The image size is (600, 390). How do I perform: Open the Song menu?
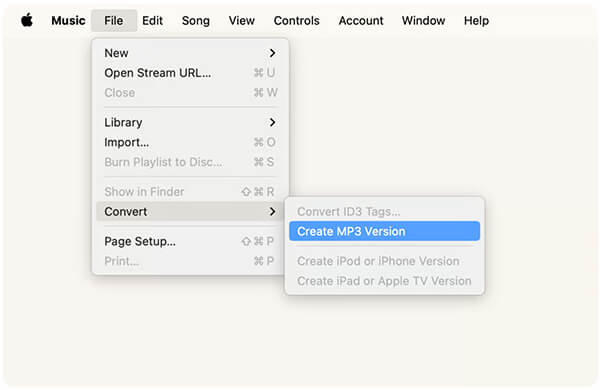pyautogui.click(x=196, y=20)
